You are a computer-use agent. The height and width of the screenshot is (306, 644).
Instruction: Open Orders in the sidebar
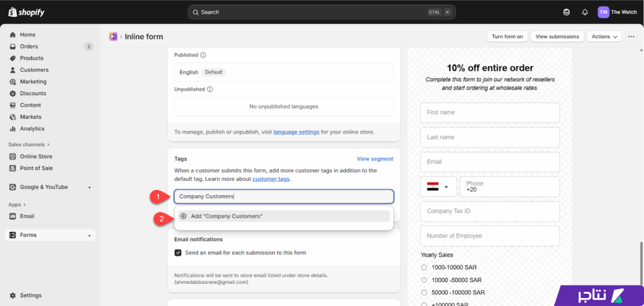pos(29,47)
